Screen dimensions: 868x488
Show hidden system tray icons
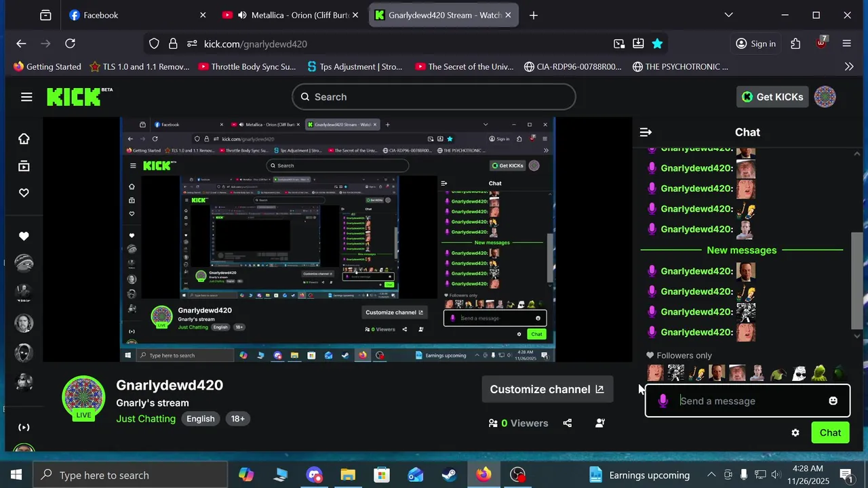711,474
